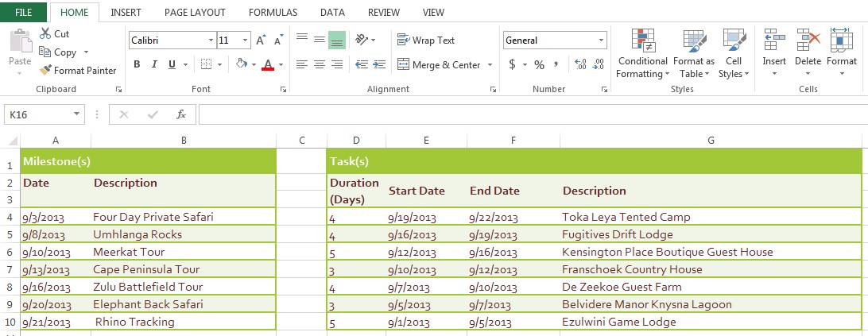868x336 pixels.
Task: Toggle Wrap Text option
Action: [426, 40]
